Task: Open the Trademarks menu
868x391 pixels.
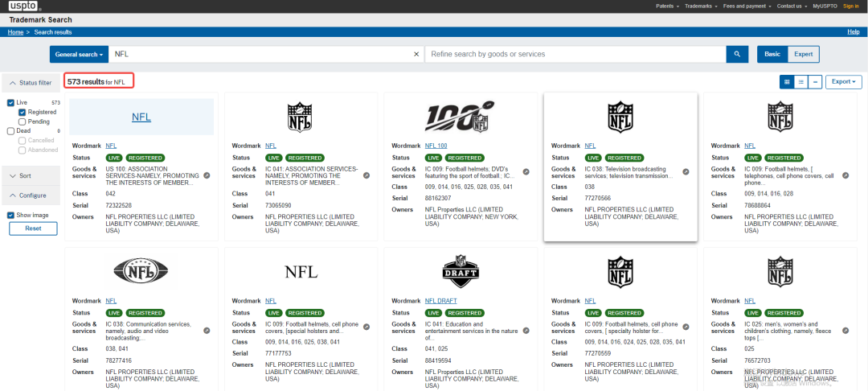Action: coord(701,6)
